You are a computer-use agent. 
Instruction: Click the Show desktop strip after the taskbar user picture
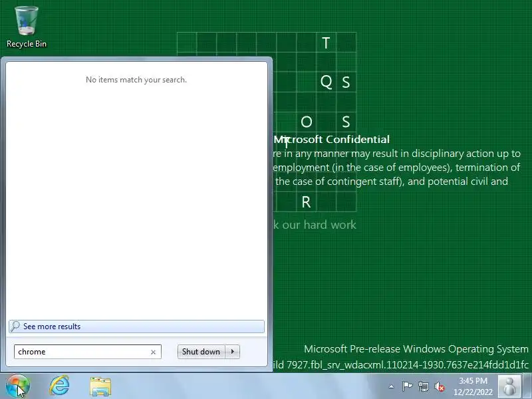(x=527, y=386)
